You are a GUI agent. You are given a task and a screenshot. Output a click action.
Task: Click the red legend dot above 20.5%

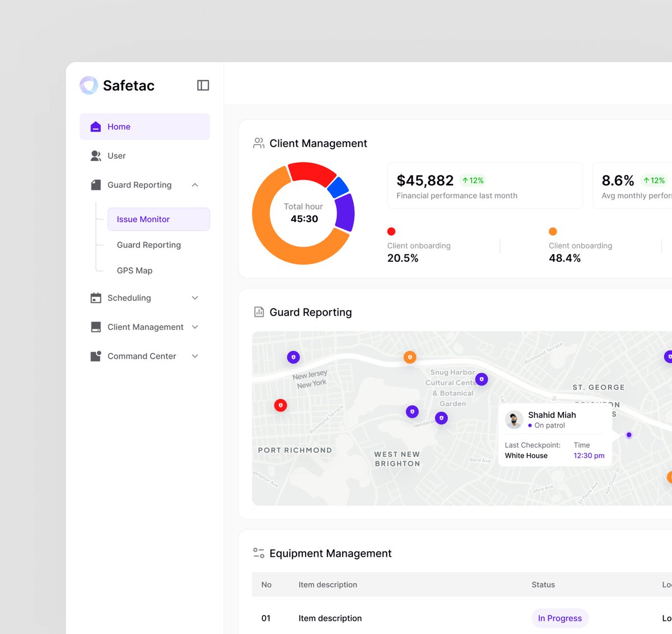pyautogui.click(x=391, y=231)
